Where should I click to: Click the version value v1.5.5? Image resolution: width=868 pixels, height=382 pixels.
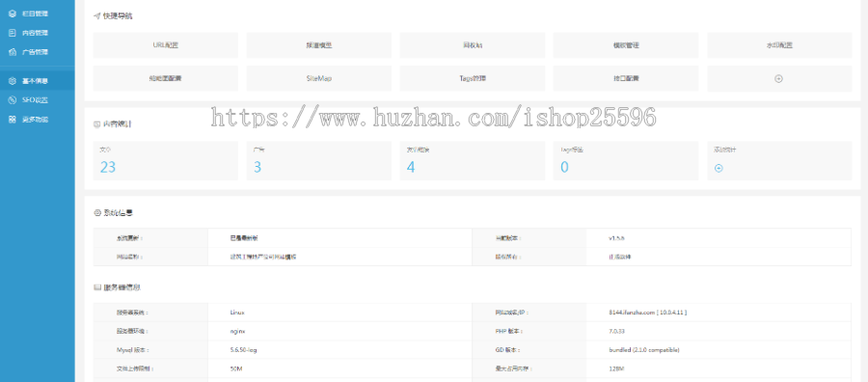click(616, 238)
